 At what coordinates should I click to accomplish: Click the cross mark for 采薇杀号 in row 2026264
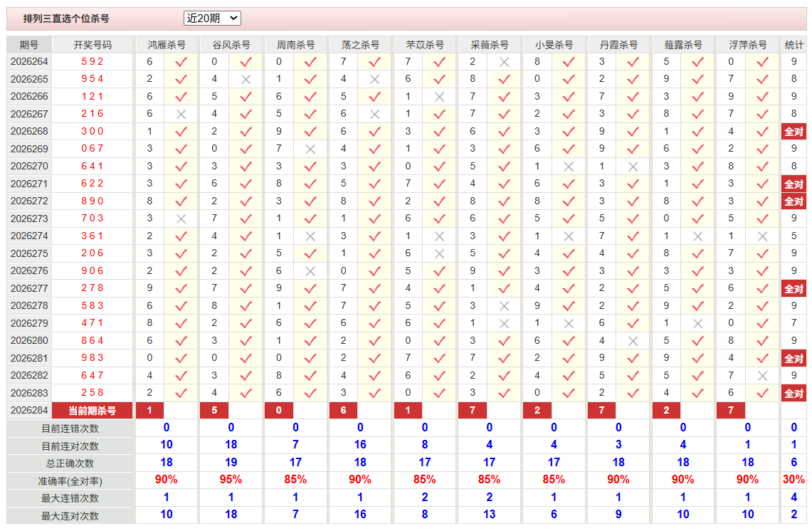pyautogui.click(x=504, y=62)
